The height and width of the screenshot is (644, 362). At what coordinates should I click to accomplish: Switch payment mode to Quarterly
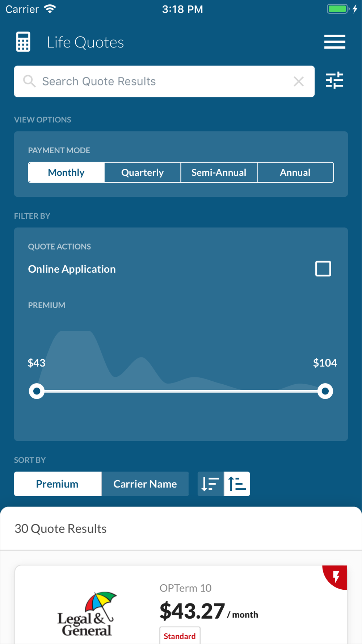[143, 172]
